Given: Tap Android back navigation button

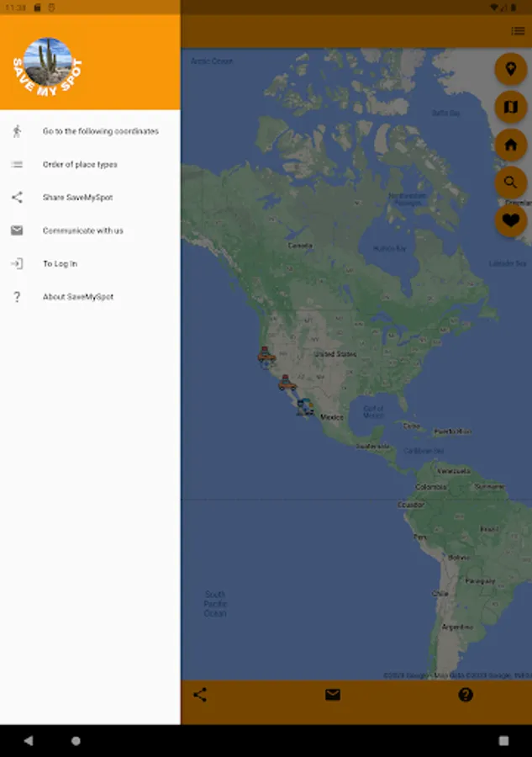Looking at the screenshot, I should pyautogui.click(x=29, y=740).
